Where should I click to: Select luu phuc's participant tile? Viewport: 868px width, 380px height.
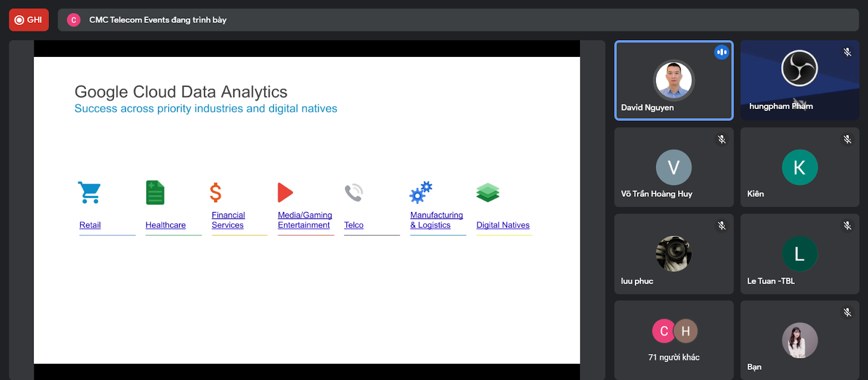tap(674, 254)
